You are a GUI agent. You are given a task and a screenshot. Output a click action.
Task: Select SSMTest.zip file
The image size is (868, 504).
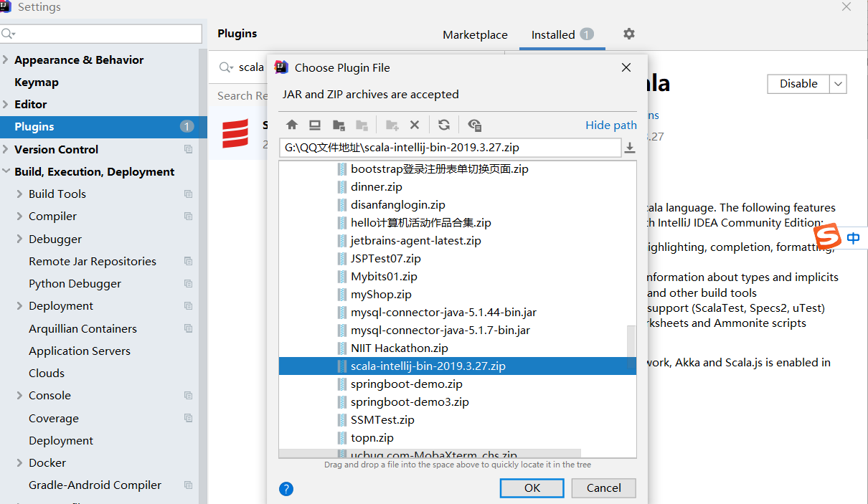coord(382,419)
